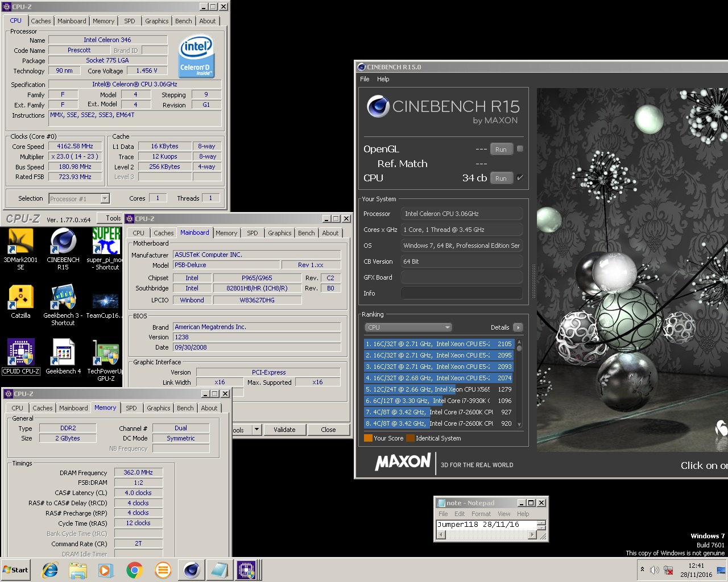Select the CPUID CPU-Z desktop icon
Image resolution: width=728 pixels, height=582 pixels.
20,356
